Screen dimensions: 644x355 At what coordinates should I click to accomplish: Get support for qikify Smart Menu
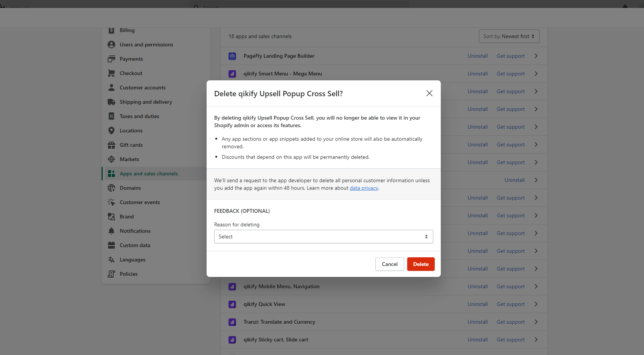[511, 74]
